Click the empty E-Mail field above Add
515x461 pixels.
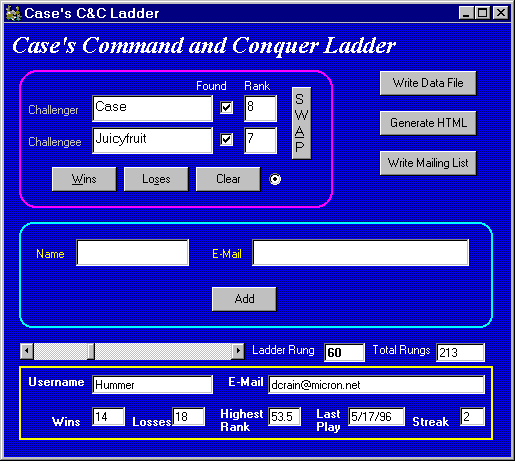click(360, 252)
